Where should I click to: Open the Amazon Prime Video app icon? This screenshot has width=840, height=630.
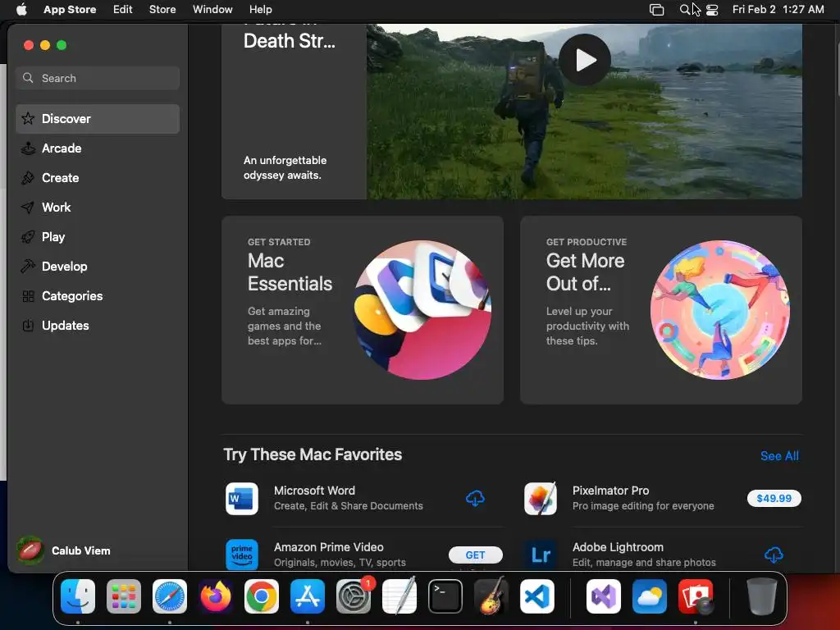click(x=242, y=555)
